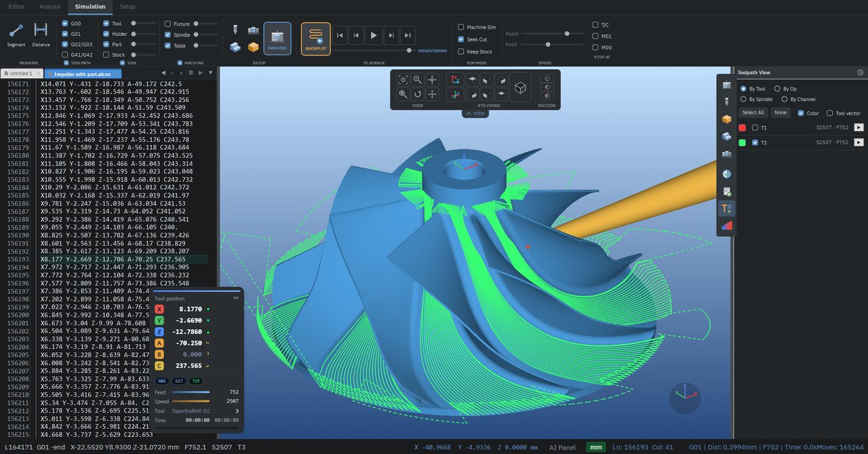Select the By Channel radio button
868x454 pixels.
pyautogui.click(x=785, y=99)
